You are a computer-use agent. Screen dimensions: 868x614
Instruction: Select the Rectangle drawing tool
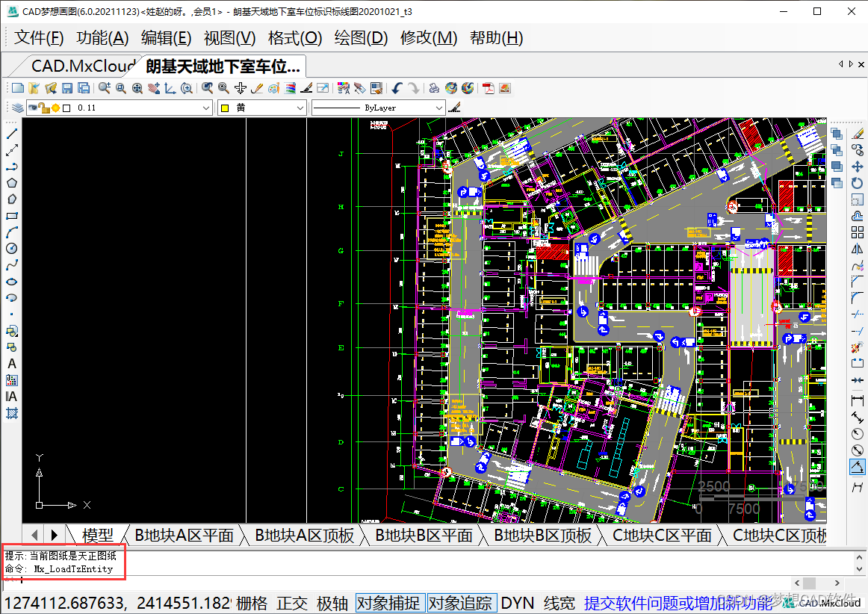12,215
